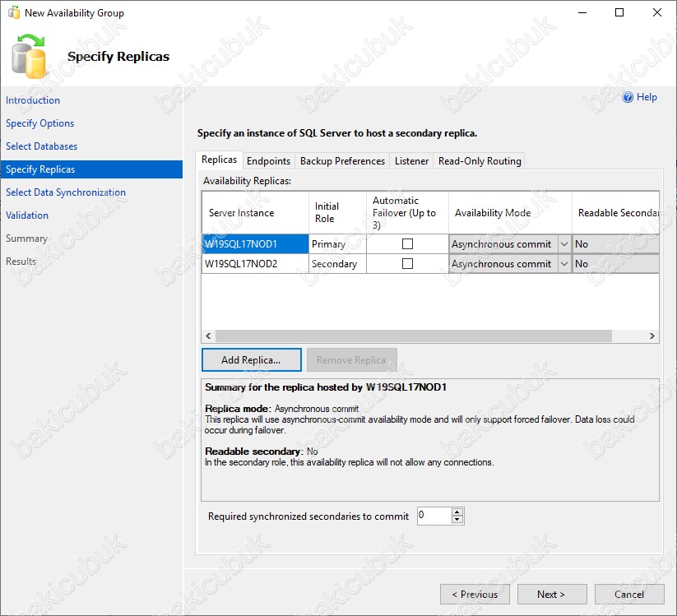Click the Automatic Failover column header
Screen dimensions: 677x616
coord(407,213)
